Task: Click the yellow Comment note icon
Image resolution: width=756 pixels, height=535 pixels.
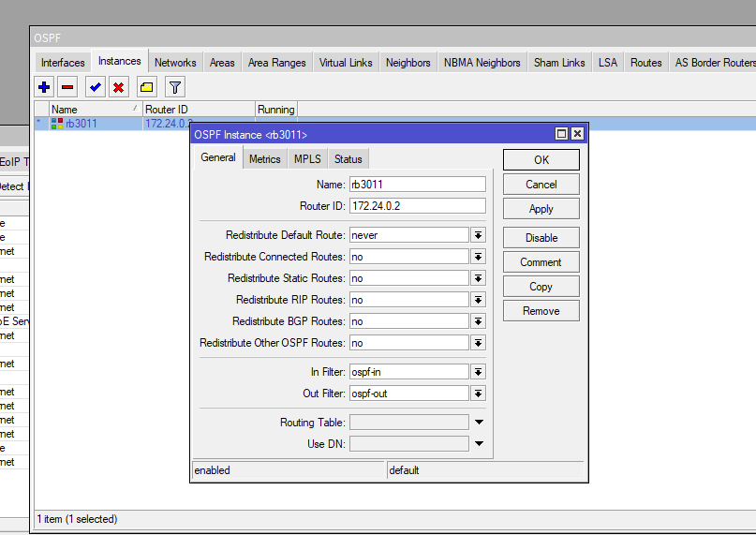Action: tap(147, 87)
